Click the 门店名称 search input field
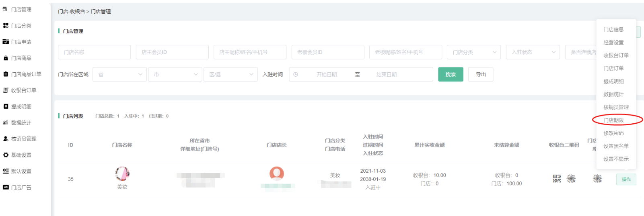 point(94,52)
